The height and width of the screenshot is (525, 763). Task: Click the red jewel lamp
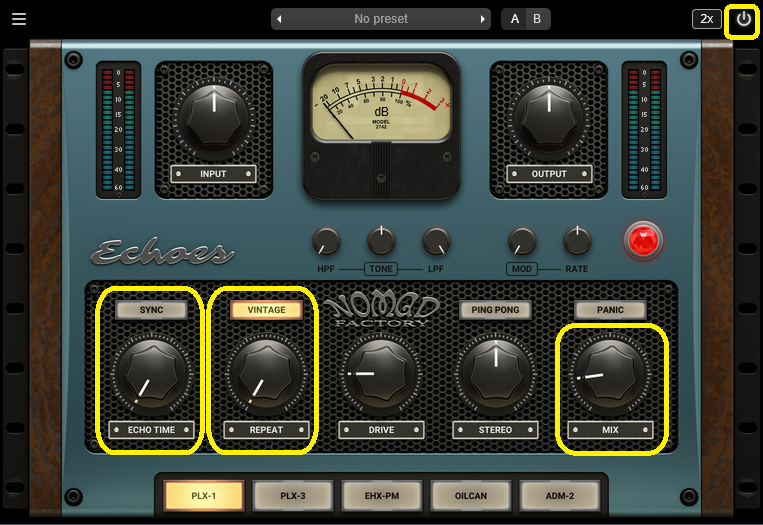(x=643, y=240)
